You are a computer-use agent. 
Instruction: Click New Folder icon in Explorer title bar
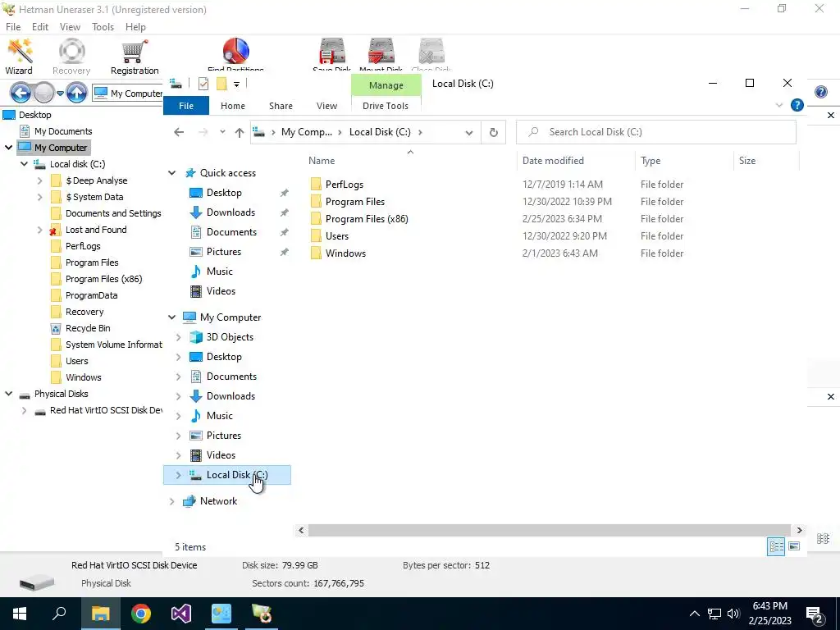(221, 84)
